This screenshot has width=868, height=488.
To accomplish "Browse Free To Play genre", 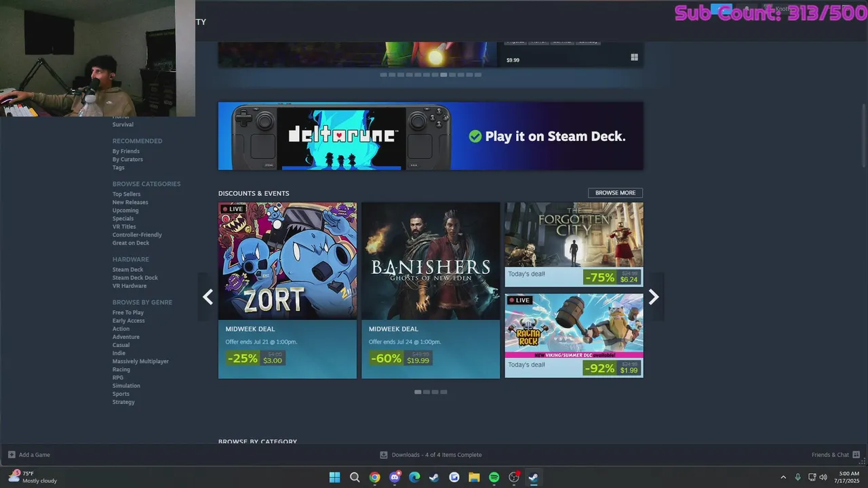I will coord(128,312).
